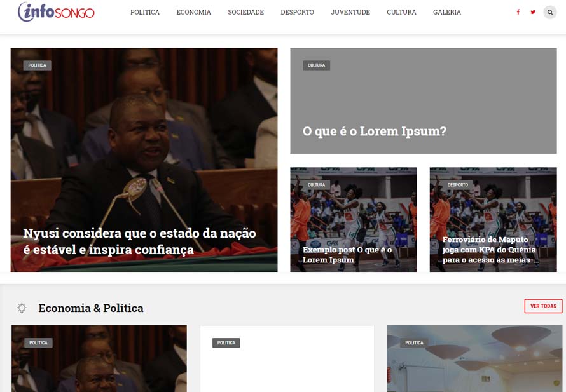This screenshot has height=392, width=566.
Task: Select CULTURA in the navigation bar
Action: click(401, 12)
